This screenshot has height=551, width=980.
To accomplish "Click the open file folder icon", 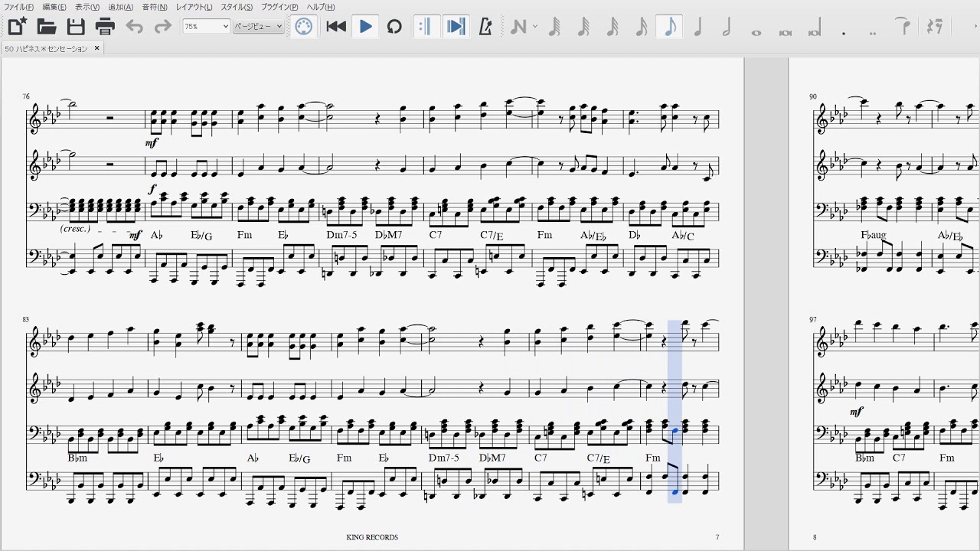I will [47, 27].
